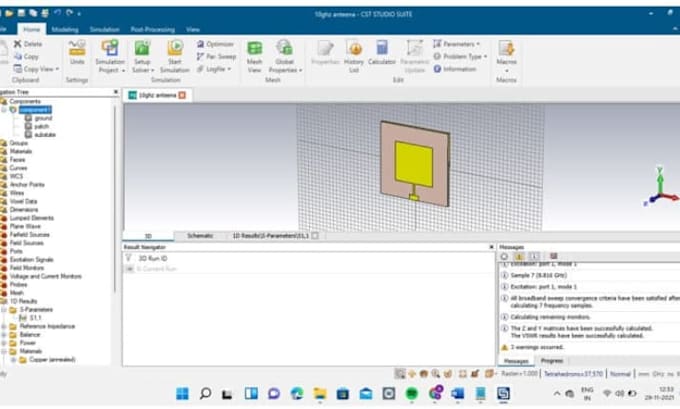
Task: Expand the Balance folder
Action: [4, 334]
